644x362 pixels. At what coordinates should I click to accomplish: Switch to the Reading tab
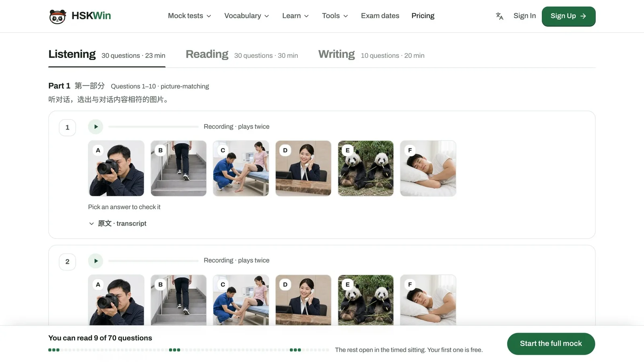[x=242, y=55]
